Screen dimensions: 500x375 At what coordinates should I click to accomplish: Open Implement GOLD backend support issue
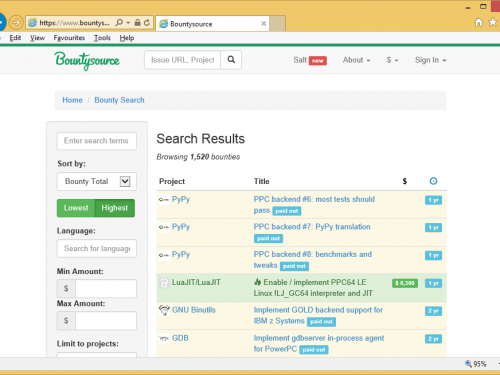point(318,315)
